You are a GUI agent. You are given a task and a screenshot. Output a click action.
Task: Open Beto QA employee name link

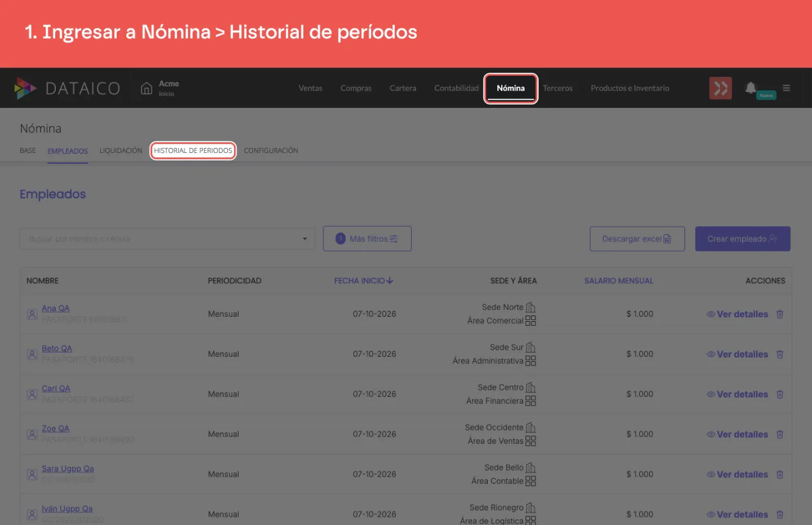click(57, 349)
